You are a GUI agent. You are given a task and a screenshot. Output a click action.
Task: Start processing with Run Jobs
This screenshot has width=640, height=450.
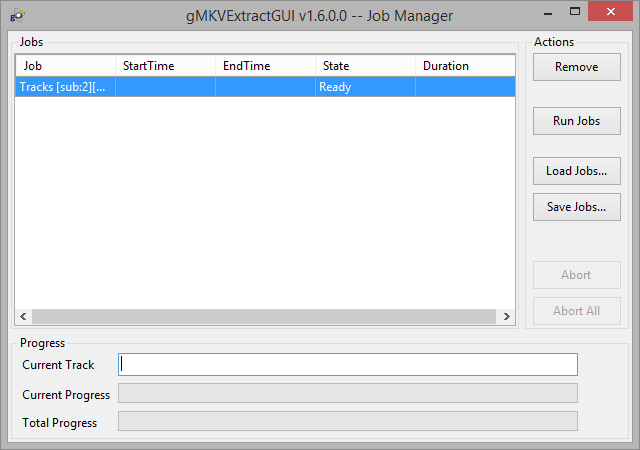(577, 121)
